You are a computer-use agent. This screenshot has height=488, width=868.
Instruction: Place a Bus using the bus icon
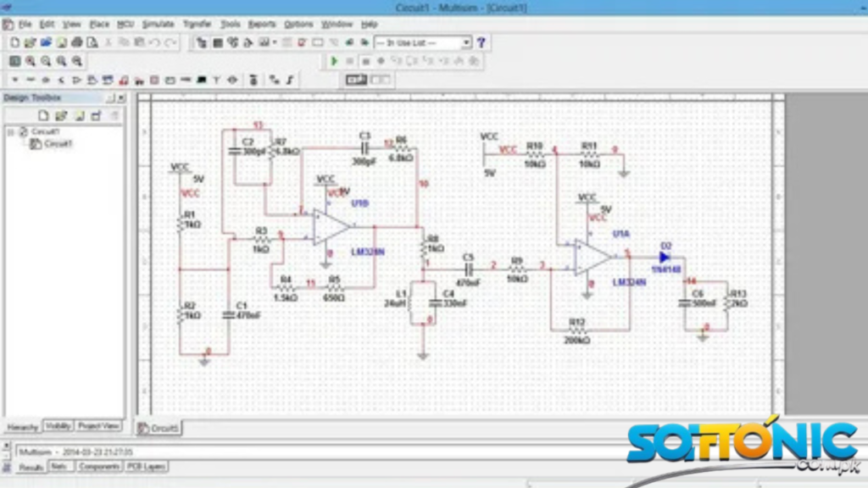coord(290,80)
